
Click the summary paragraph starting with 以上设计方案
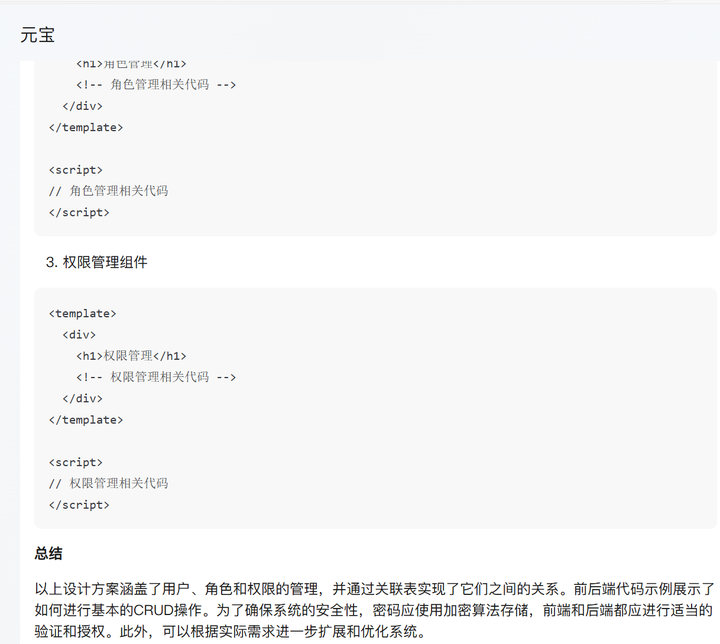374,610
